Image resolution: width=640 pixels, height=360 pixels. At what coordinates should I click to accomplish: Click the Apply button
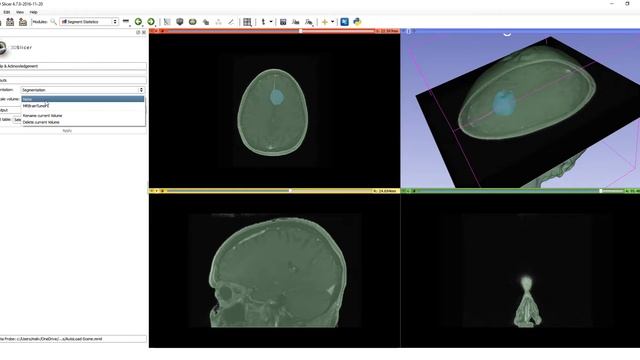click(67, 131)
